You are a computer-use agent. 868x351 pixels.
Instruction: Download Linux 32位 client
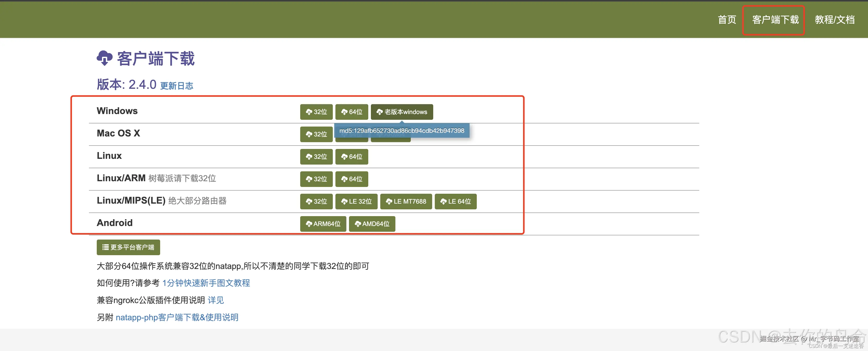(316, 156)
